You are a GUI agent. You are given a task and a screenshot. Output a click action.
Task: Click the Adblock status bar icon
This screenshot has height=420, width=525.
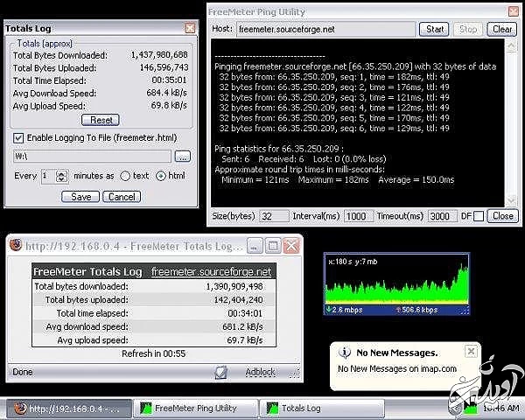(x=221, y=372)
